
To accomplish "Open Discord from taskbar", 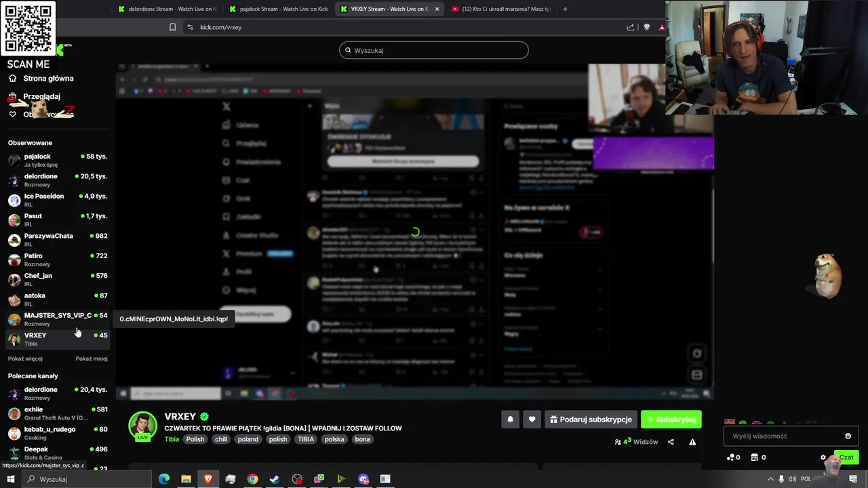I will point(363,479).
